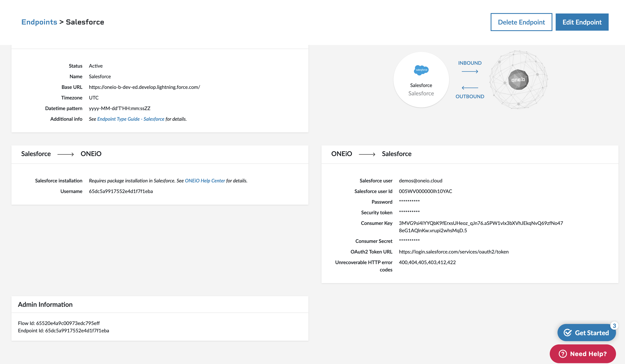
Task: Click the Delete Endpoint button
Action: click(x=521, y=22)
